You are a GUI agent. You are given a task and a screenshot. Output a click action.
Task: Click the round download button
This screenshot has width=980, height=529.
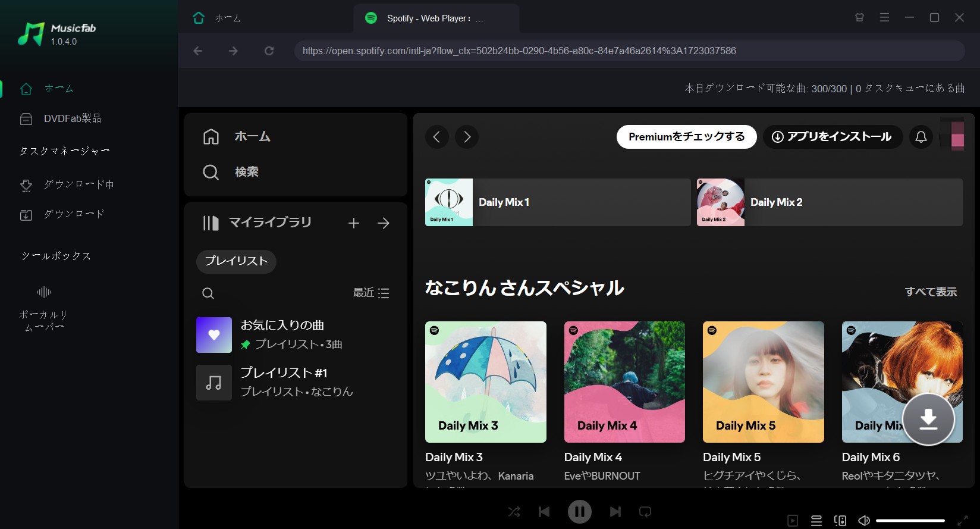[x=928, y=419]
